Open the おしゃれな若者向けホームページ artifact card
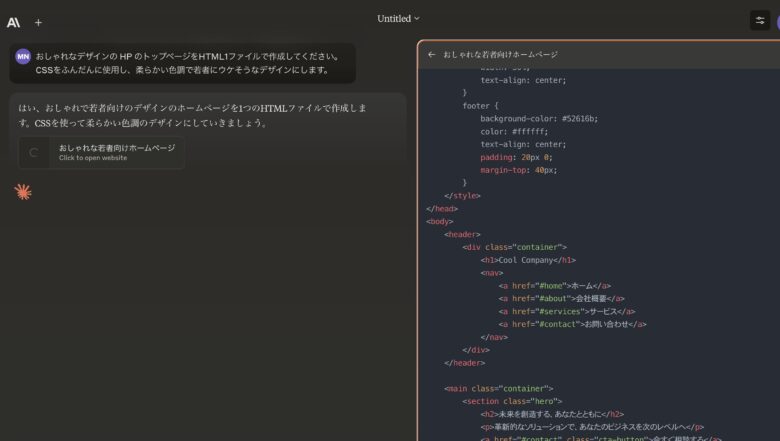 click(101, 152)
